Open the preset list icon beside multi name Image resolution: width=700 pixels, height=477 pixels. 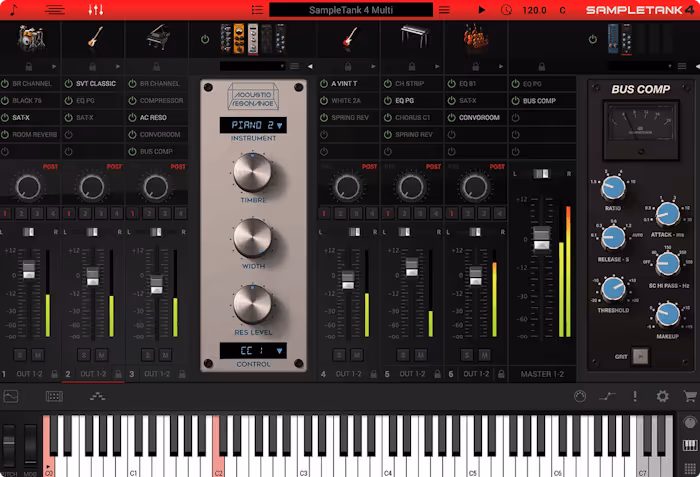(x=257, y=10)
